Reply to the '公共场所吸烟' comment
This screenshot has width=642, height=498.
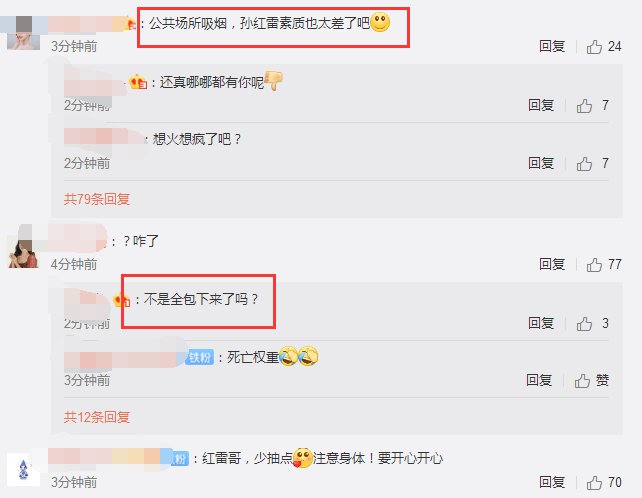pyautogui.click(x=552, y=46)
